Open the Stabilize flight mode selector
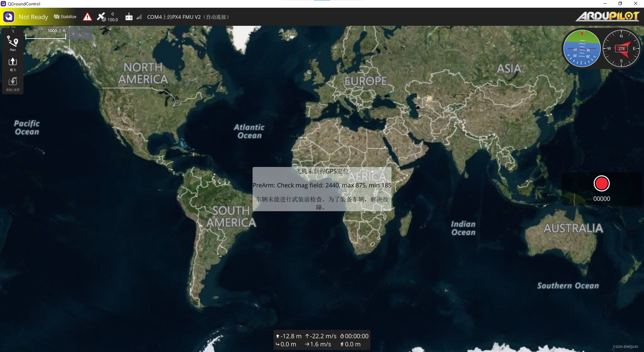The height and width of the screenshot is (352, 644). coord(65,17)
